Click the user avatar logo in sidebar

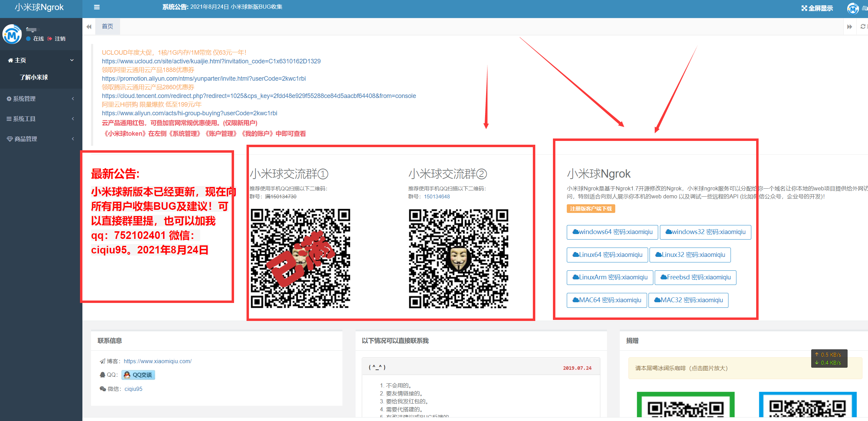(x=12, y=34)
